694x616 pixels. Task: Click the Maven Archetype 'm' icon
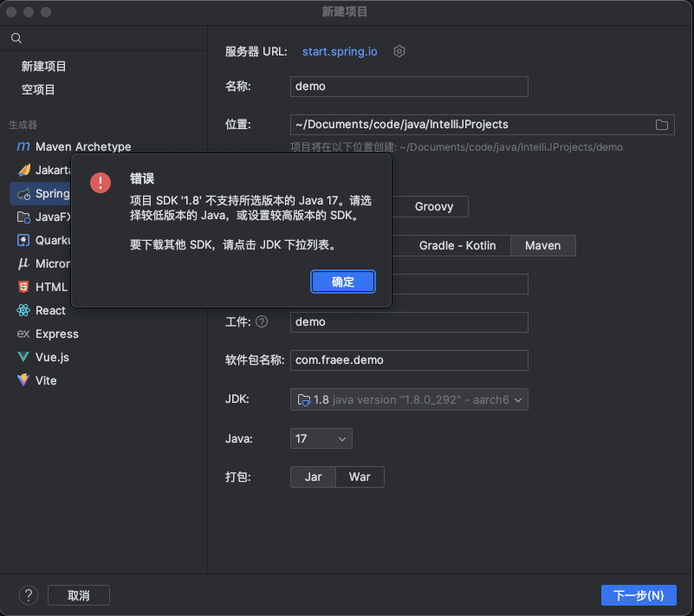click(x=23, y=146)
